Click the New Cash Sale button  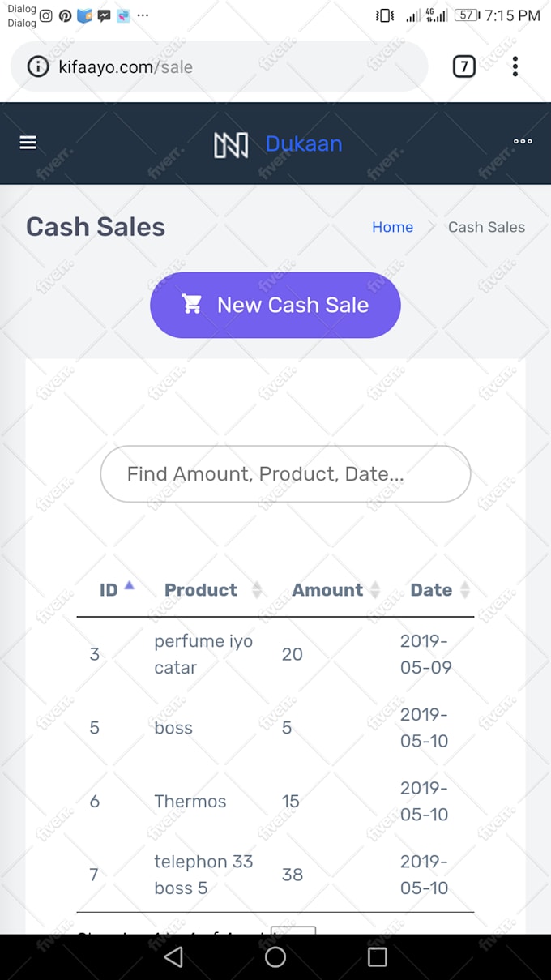coord(275,305)
